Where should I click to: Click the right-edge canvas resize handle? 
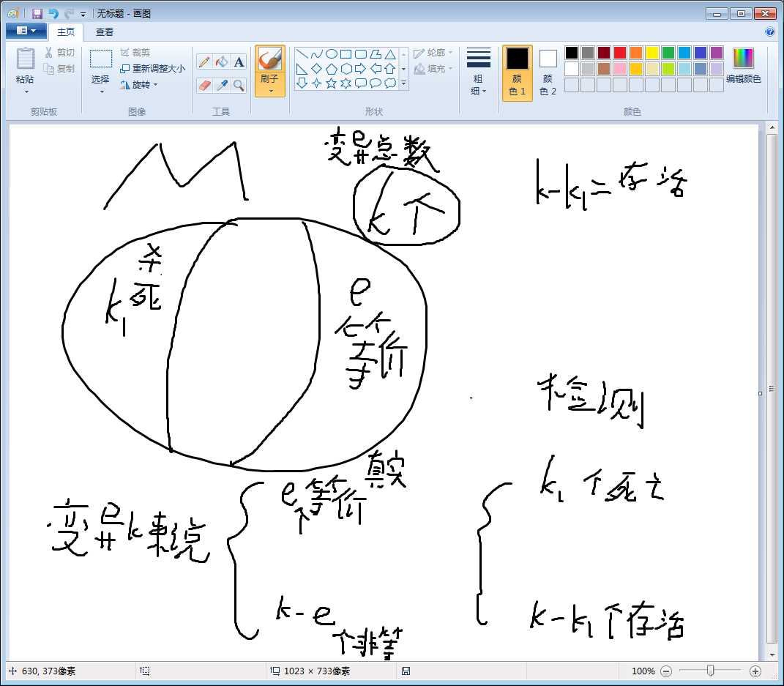pos(760,393)
